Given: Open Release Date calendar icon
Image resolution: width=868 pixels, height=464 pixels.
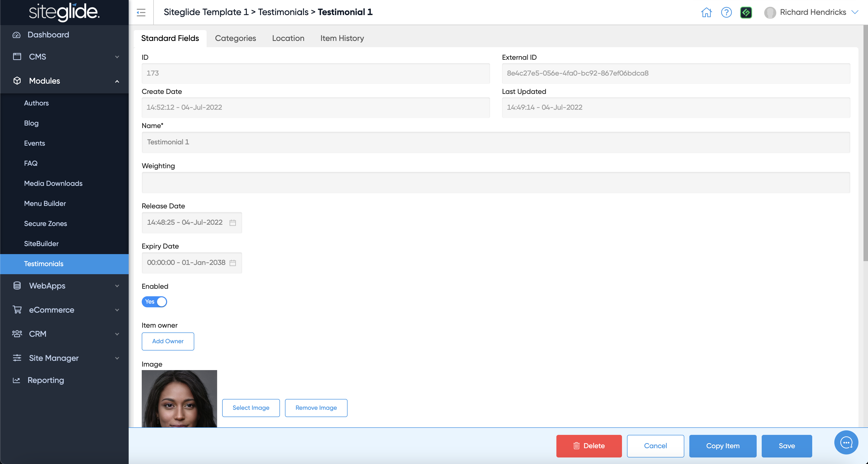Looking at the screenshot, I should pos(232,222).
